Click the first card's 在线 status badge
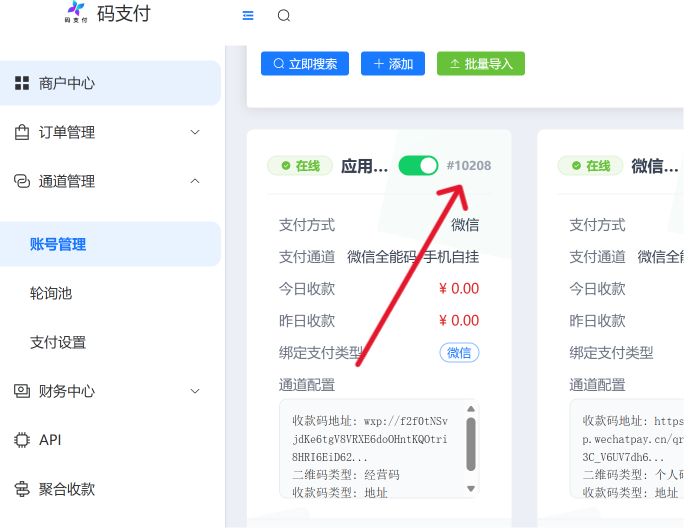This screenshot has width=684, height=528. (300, 166)
